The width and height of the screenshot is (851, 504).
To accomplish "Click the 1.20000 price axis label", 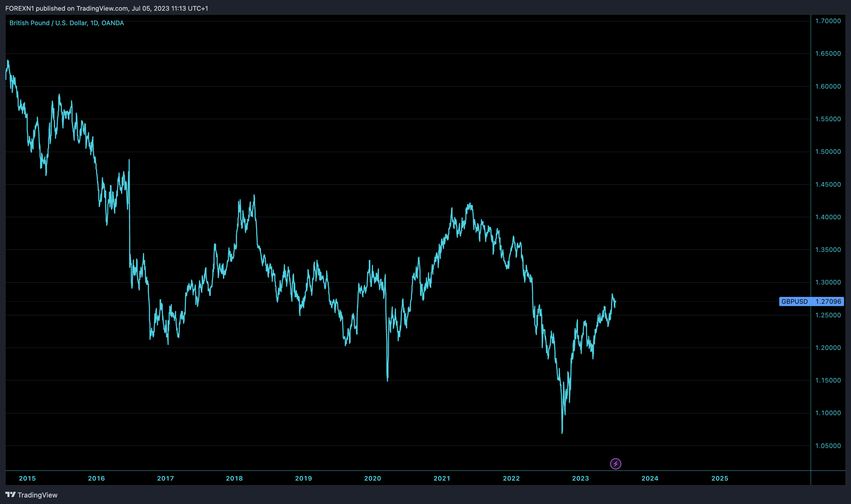I will click(x=828, y=348).
